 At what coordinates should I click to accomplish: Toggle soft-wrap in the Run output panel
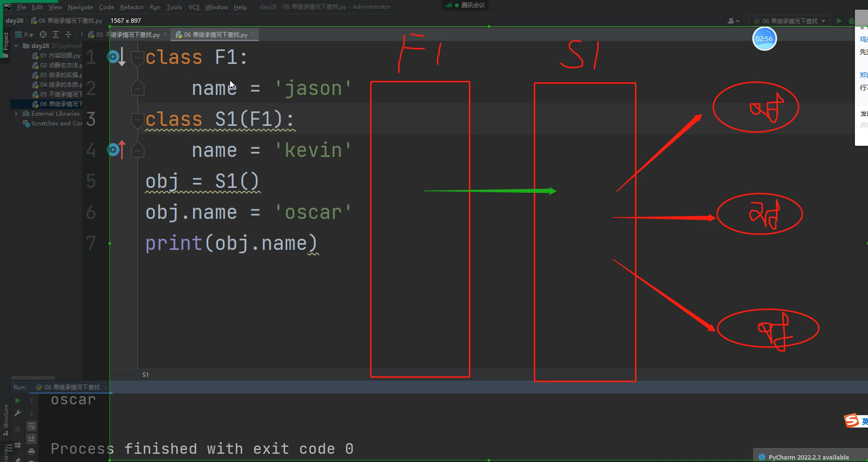(x=31, y=426)
